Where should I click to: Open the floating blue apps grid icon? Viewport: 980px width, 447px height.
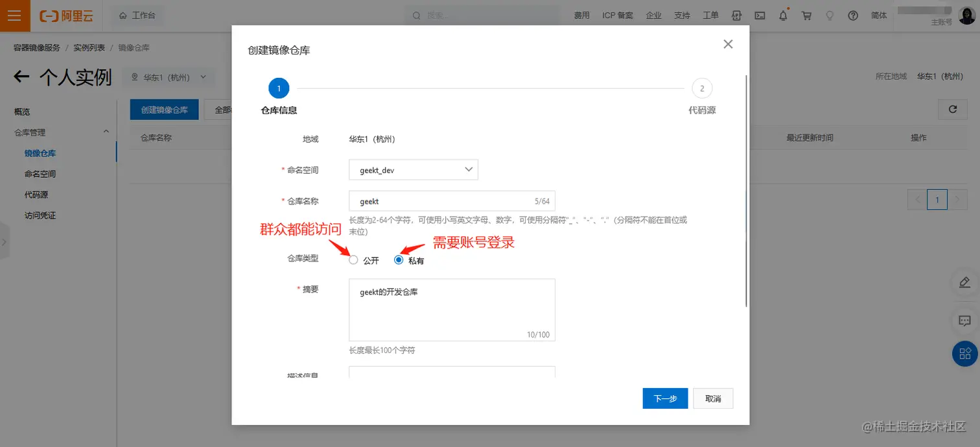964,353
